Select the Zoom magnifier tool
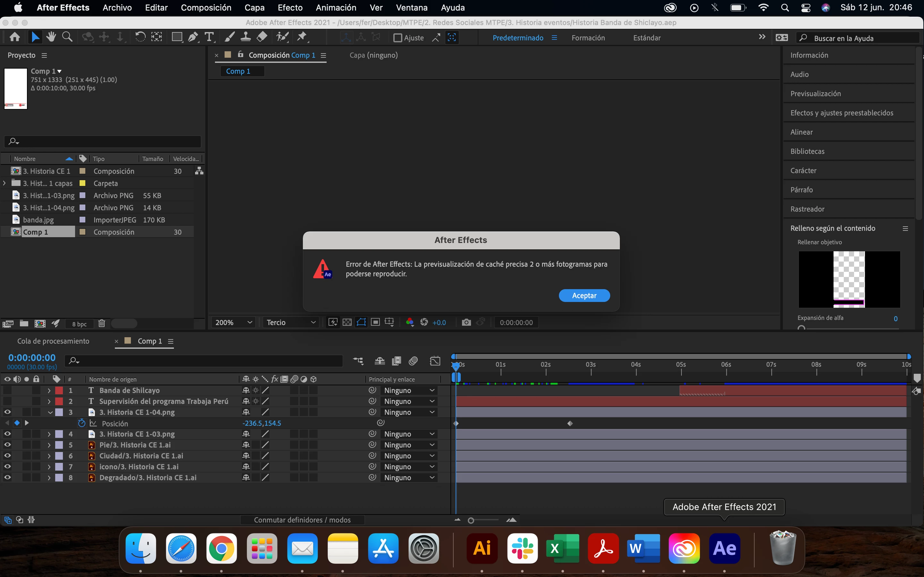Image resolution: width=924 pixels, height=577 pixels. pyautogui.click(x=67, y=37)
